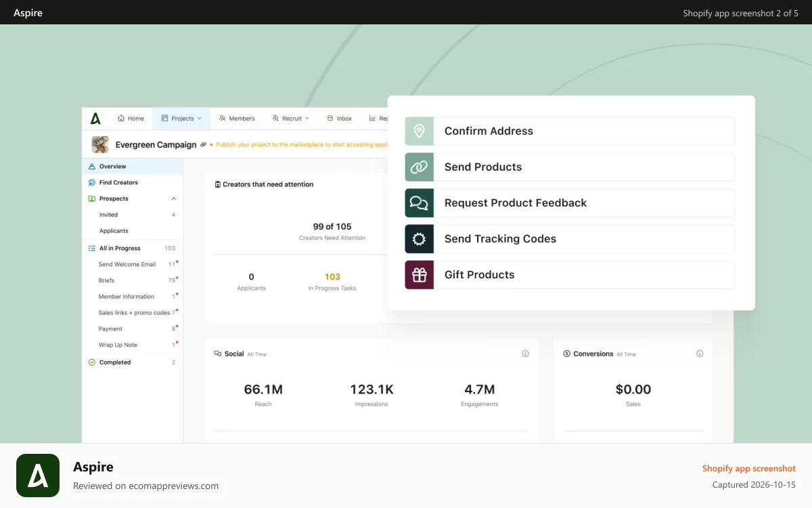Click the Social panel info icon

pos(525,354)
